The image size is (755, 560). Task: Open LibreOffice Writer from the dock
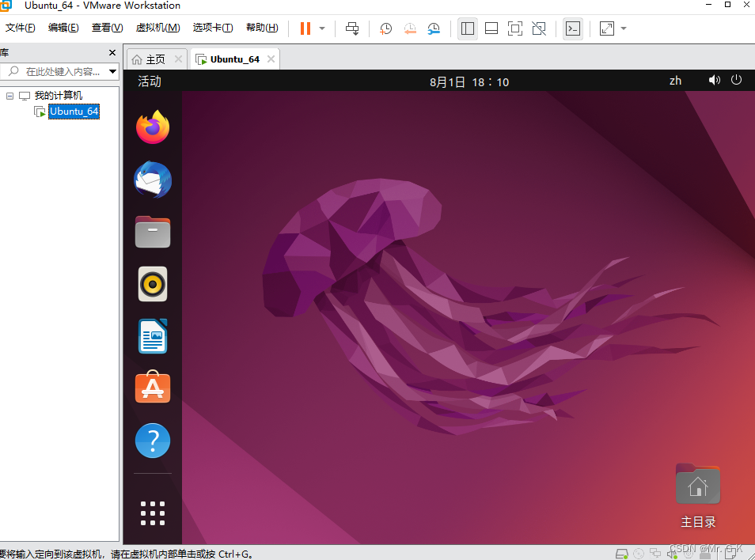[153, 336]
